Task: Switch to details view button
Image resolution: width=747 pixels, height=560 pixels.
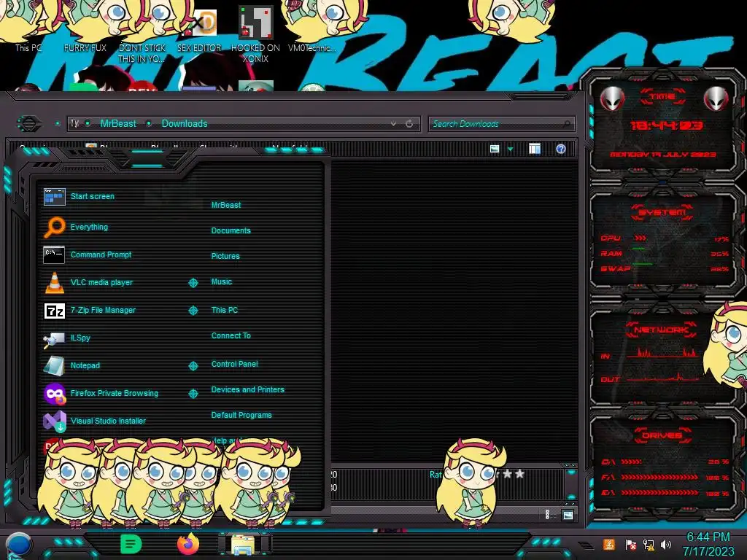Action: (547, 515)
